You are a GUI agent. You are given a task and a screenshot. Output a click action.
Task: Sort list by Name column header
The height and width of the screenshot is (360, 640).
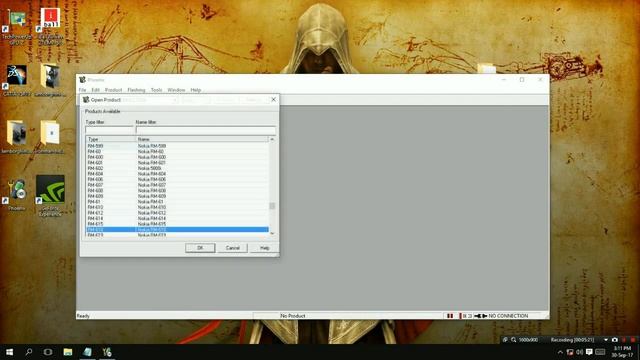[202, 139]
